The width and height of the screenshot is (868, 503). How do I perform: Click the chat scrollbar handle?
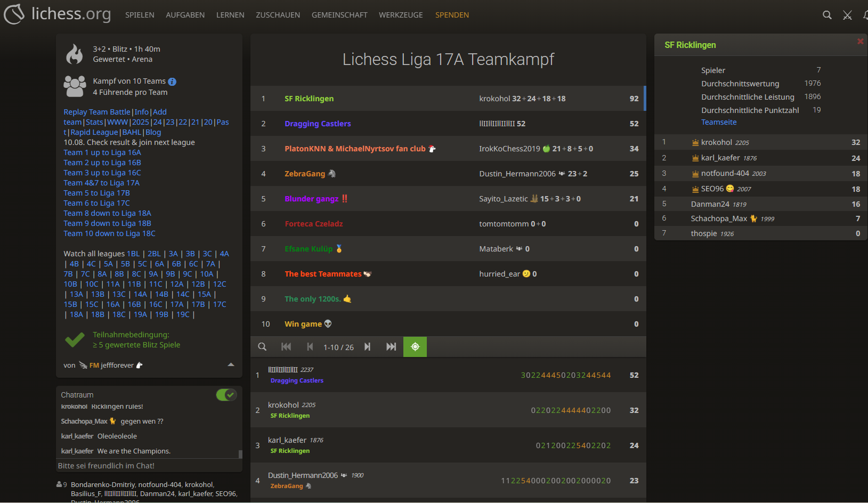pos(240,454)
